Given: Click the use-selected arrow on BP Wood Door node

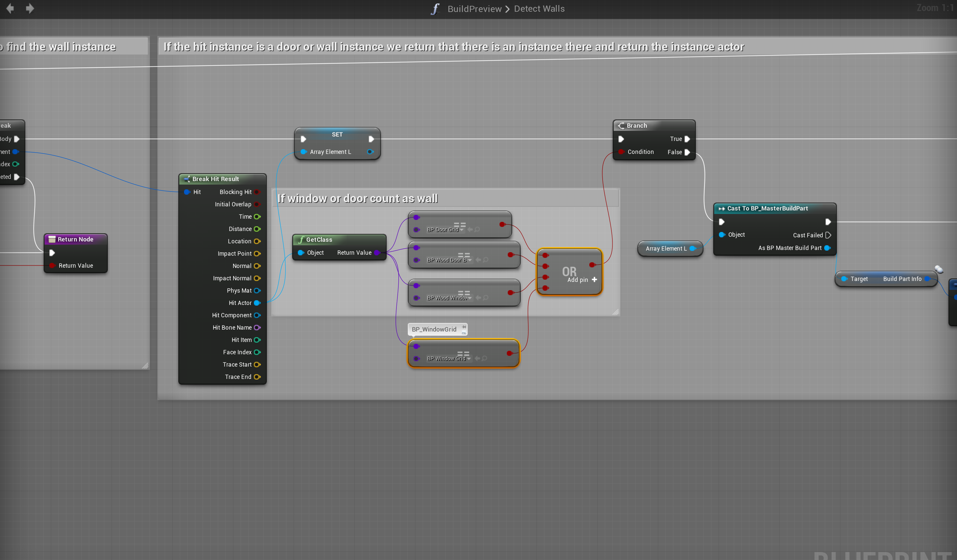Looking at the screenshot, I should point(479,260).
